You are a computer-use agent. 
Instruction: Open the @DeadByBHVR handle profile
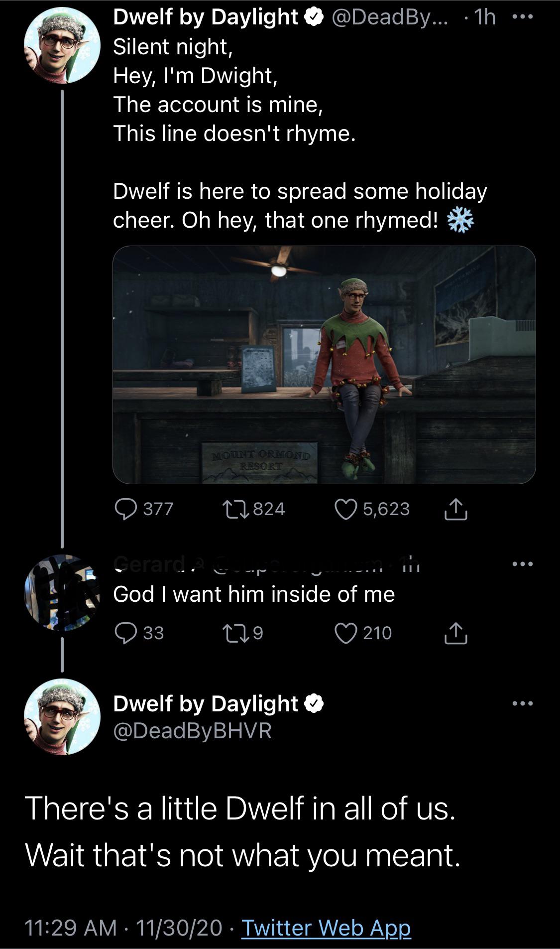192,731
